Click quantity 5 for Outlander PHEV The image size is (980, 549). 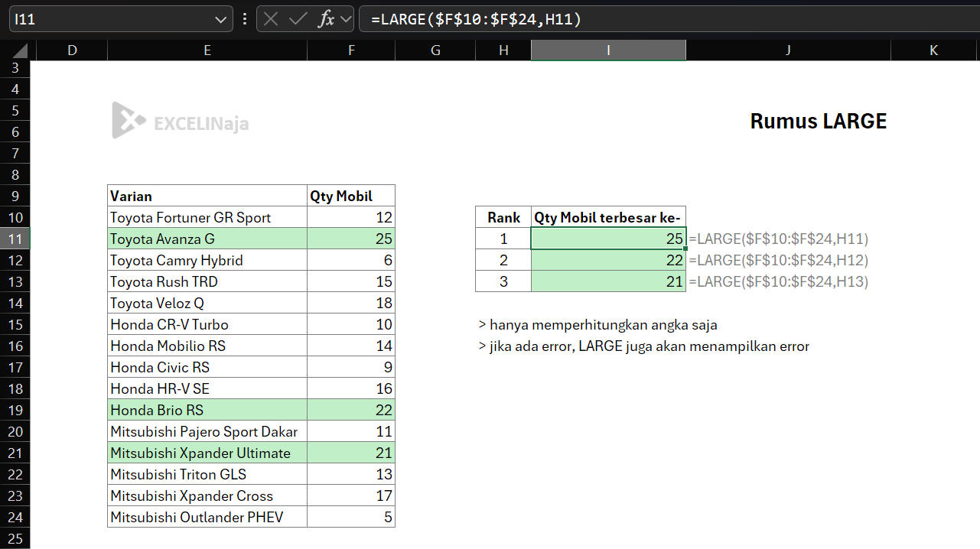tap(351, 517)
